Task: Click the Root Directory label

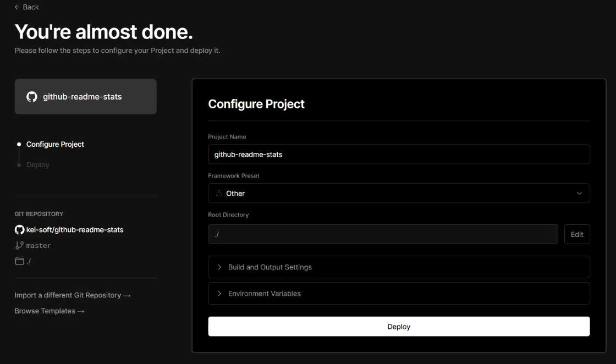Action: 228,215
